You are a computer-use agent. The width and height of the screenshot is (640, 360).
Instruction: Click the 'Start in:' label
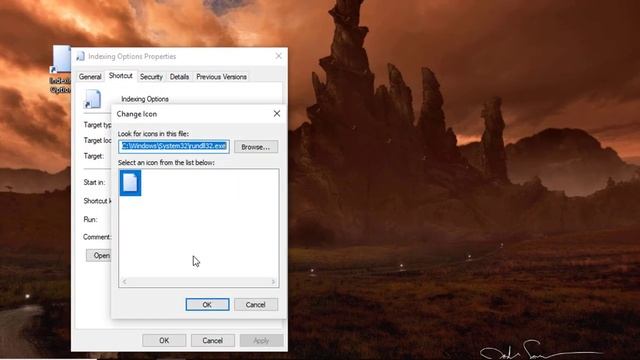tap(94, 182)
